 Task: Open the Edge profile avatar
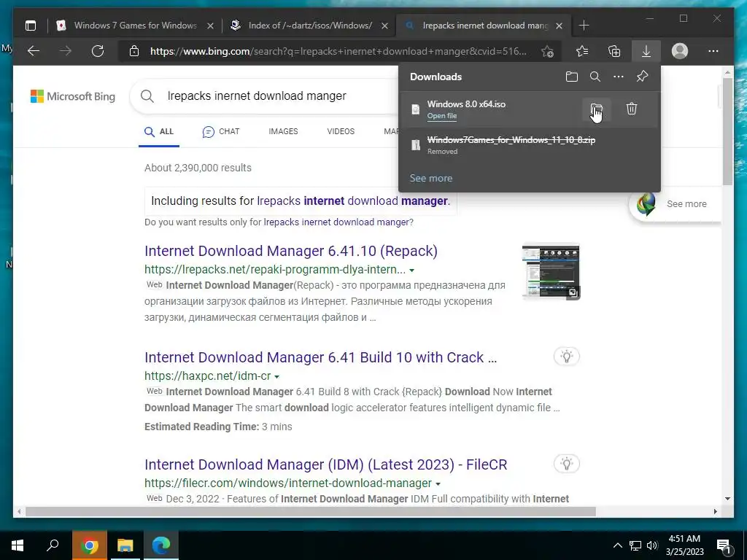[x=680, y=51]
